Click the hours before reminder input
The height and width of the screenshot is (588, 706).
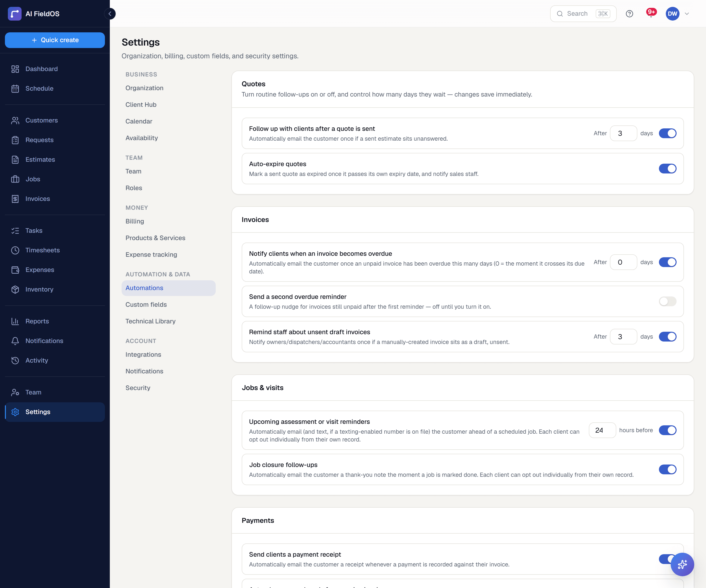click(602, 430)
